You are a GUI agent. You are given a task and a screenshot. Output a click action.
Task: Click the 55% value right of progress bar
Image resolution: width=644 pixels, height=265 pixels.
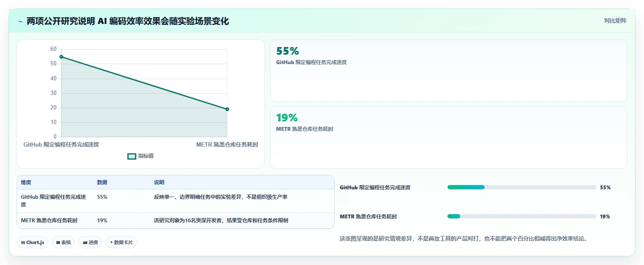(x=605, y=188)
